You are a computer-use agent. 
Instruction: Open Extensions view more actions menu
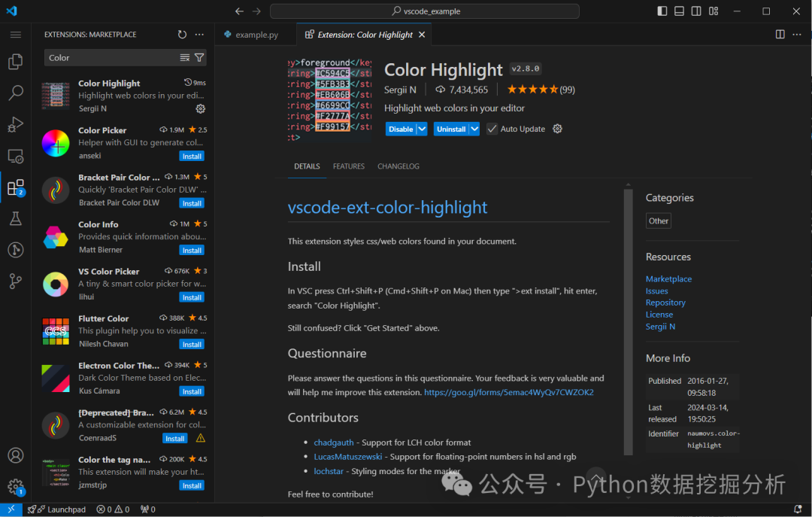click(199, 35)
